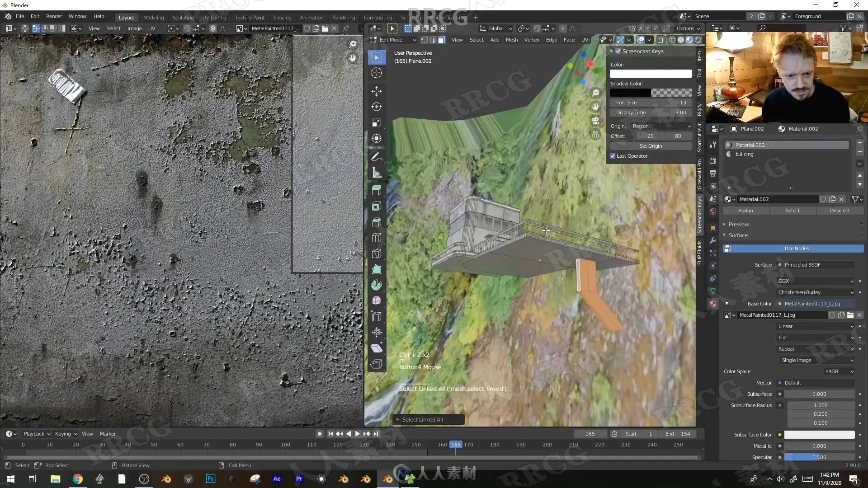Image resolution: width=868 pixels, height=488 pixels.
Task: Uncheck the Last Operator checkbox
Action: pyautogui.click(x=613, y=156)
